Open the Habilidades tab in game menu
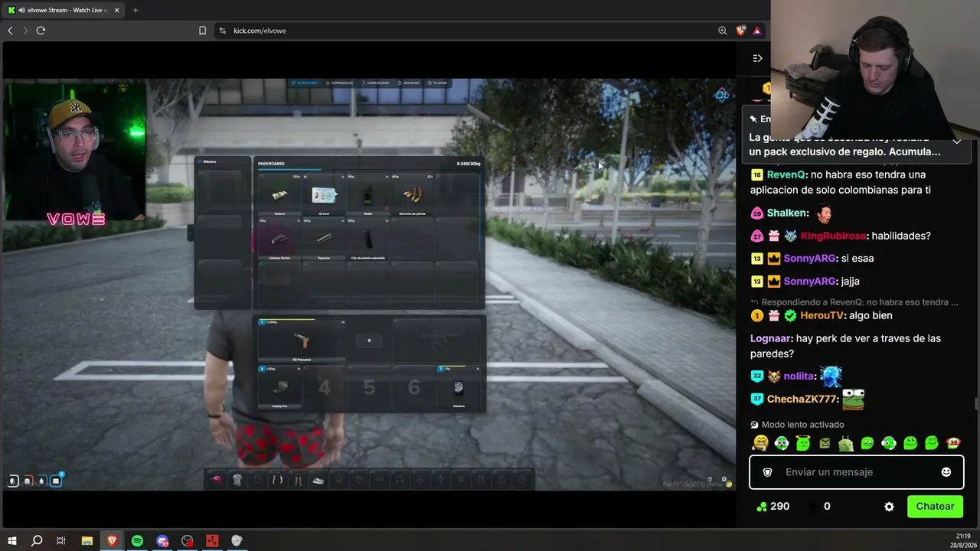 (x=375, y=83)
